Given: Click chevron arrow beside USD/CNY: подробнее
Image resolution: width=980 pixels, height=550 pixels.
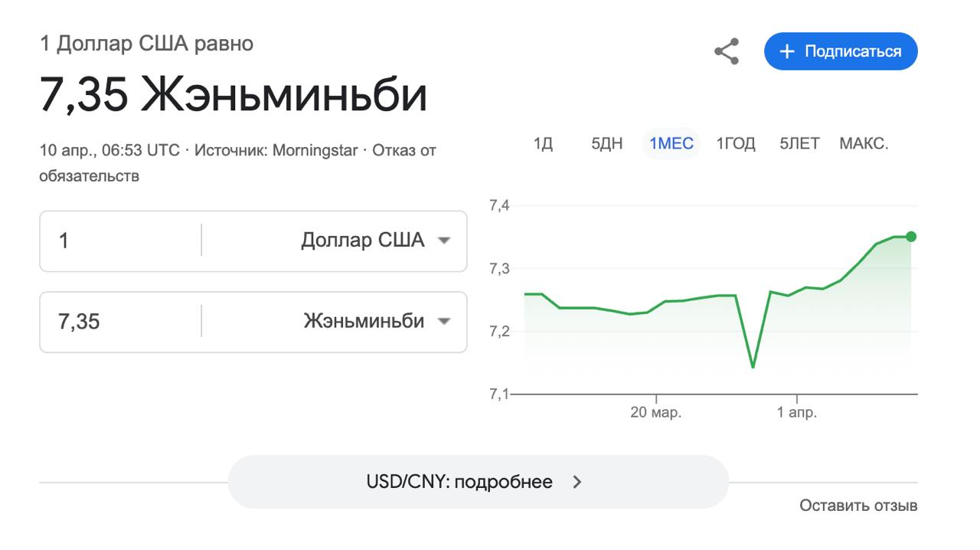Looking at the screenshot, I should tap(578, 482).
